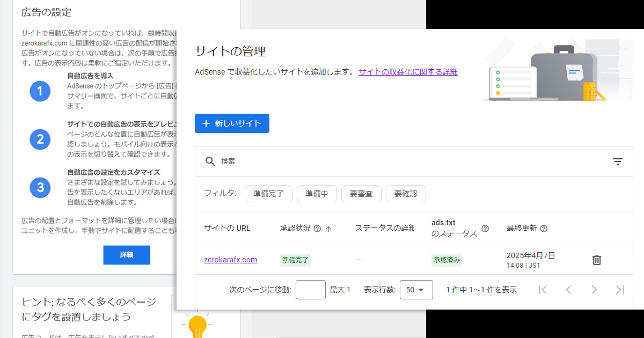Toggle the 要審査 filter chip
Image resolution: width=644 pixels, height=338 pixels.
pyautogui.click(x=361, y=194)
